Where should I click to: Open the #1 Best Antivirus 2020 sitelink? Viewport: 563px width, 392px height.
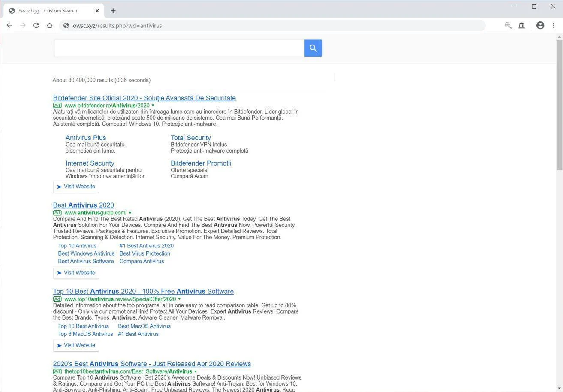(x=147, y=246)
